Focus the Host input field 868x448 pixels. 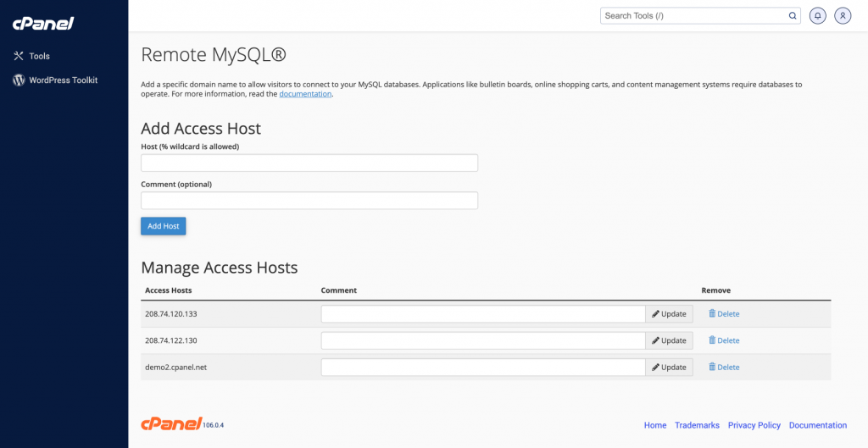[x=309, y=163]
